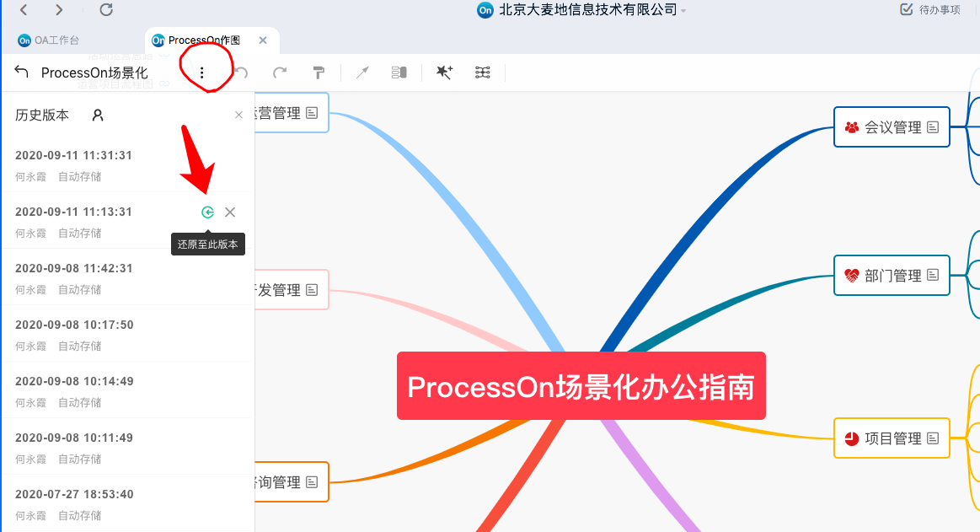
Task: Close the ProcessOn作图 tab
Action: click(263, 40)
